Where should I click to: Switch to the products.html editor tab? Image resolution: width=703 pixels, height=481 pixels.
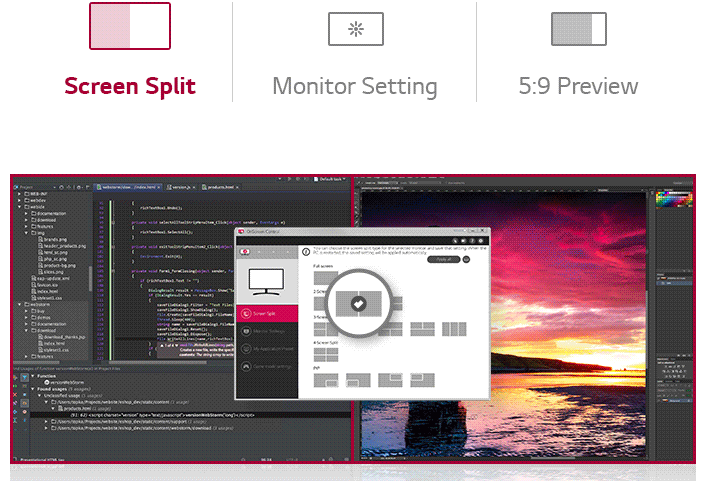pyautogui.click(x=220, y=187)
